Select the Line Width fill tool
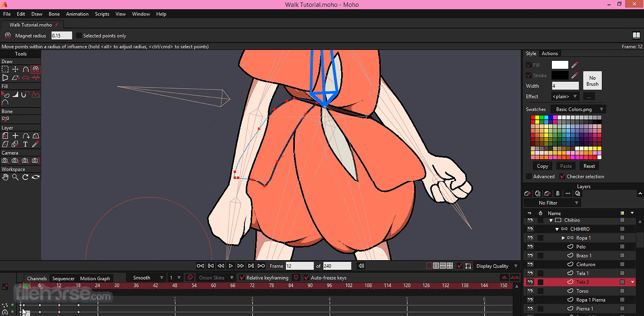This screenshot has height=316, width=644. click(x=15, y=95)
